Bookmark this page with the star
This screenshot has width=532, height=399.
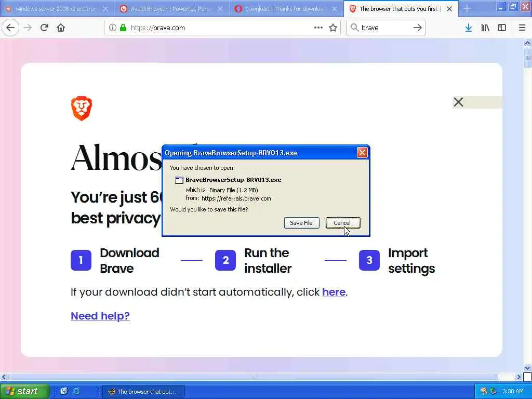pos(333,28)
